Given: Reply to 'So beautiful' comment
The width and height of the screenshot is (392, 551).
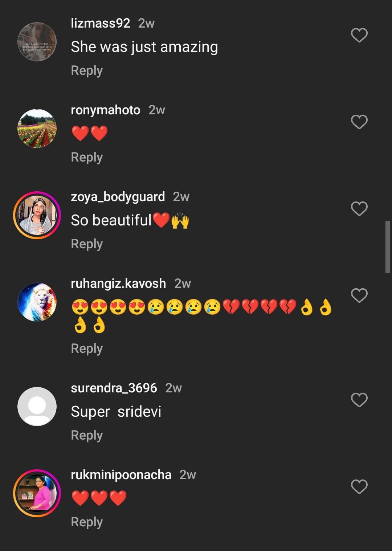Looking at the screenshot, I should pyautogui.click(x=87, y=244).
